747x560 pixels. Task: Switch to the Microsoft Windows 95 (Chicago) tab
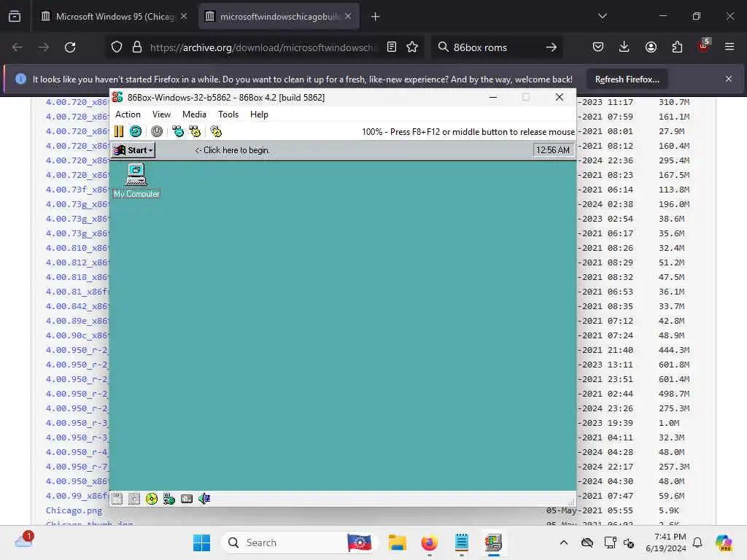[113, 17]
